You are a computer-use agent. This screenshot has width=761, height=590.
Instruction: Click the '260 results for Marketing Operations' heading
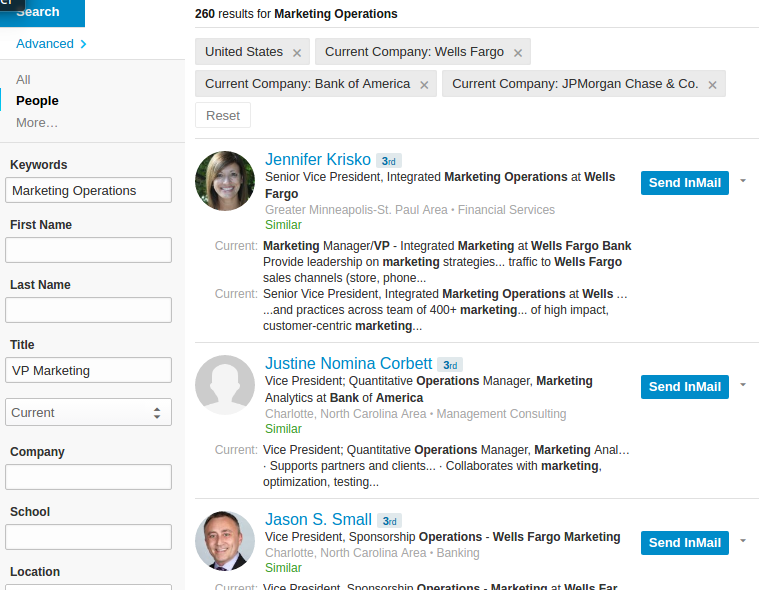pos(296,14)
